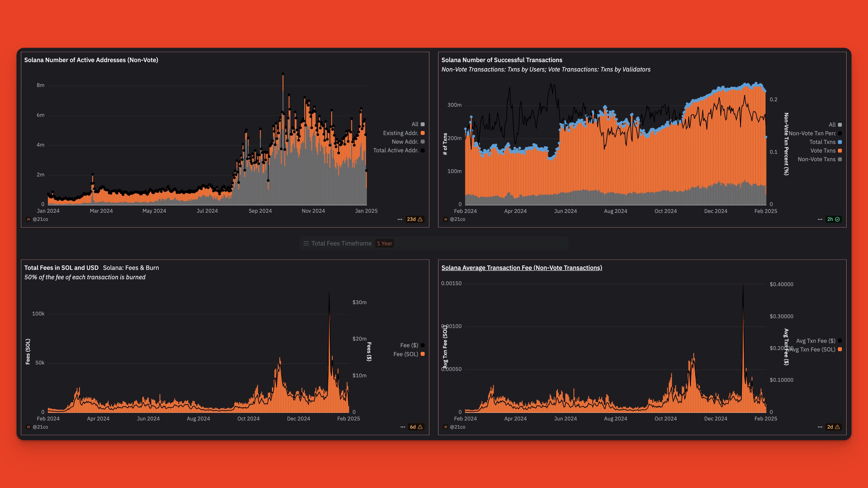Click the @21co avatar icon on active addresses chart
The height and width of the screenshot is (488, 868).
coord(29,219)
